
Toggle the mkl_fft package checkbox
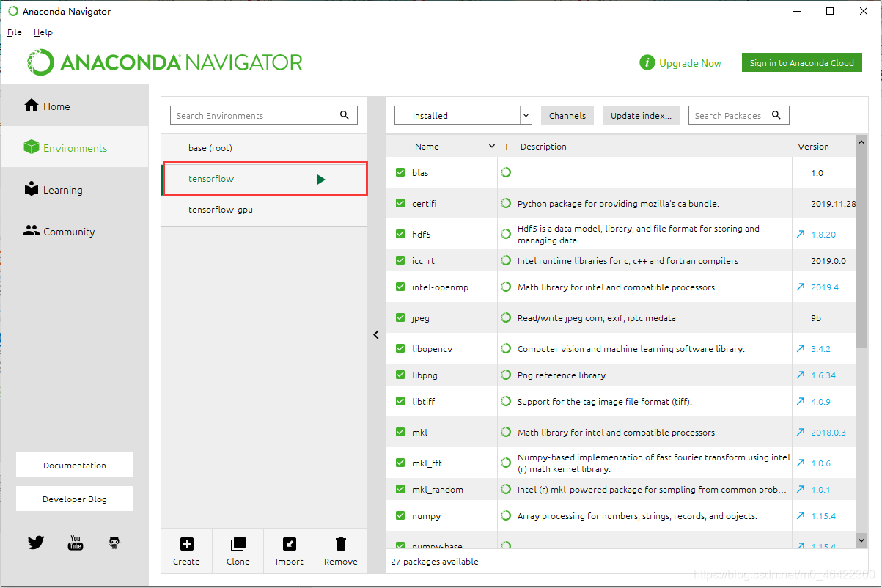(x=400, y=463)
